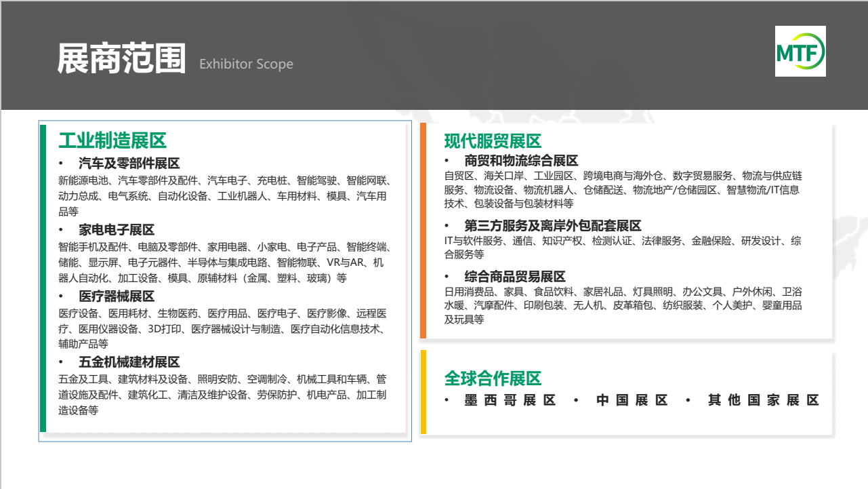Select the 其他国家展区 item

(x=763, y=400)
